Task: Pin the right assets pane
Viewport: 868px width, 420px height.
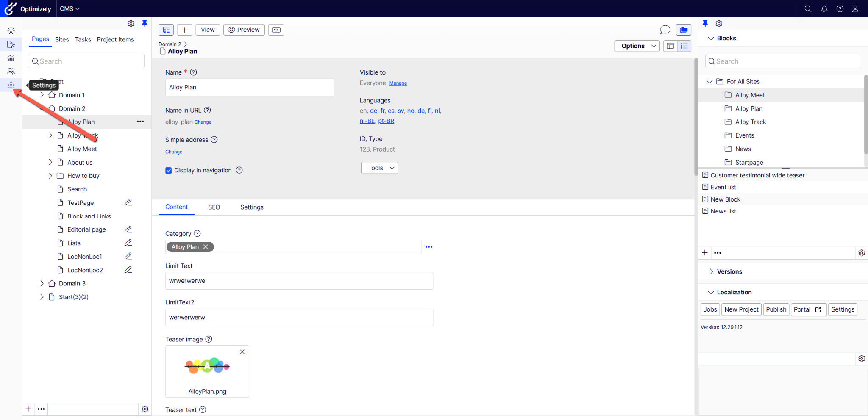Action: point(705,23)
